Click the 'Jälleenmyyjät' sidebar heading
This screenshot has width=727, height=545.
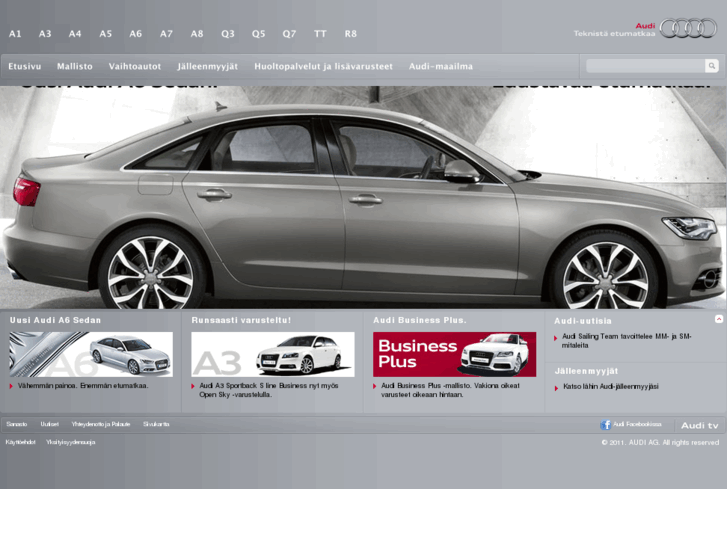(587, 371)
